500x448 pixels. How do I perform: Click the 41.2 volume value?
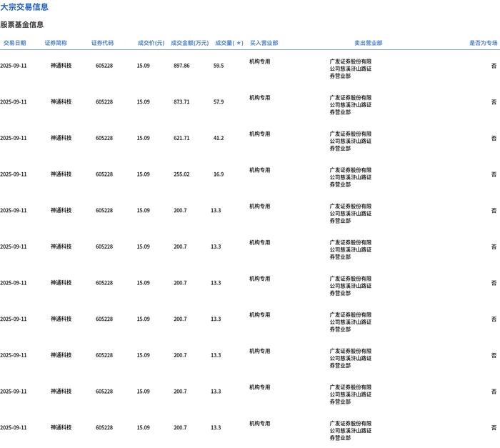click(219, 138)
